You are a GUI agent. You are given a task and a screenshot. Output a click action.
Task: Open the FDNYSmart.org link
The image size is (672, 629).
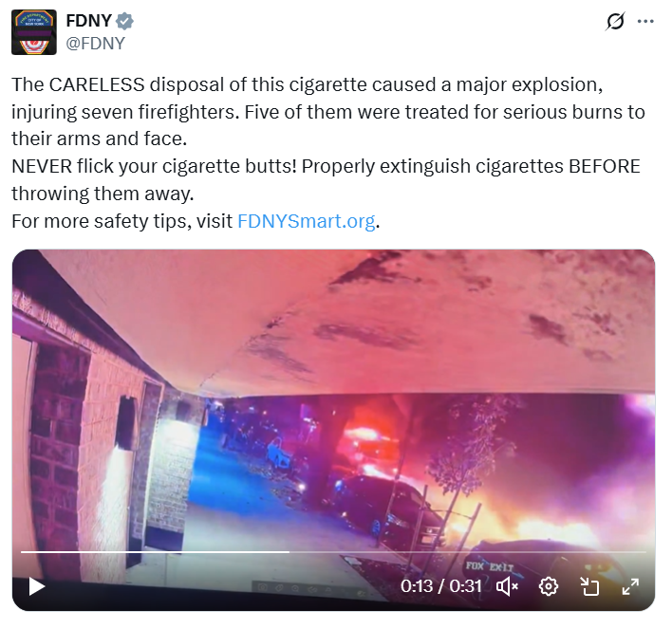point(306,221)
